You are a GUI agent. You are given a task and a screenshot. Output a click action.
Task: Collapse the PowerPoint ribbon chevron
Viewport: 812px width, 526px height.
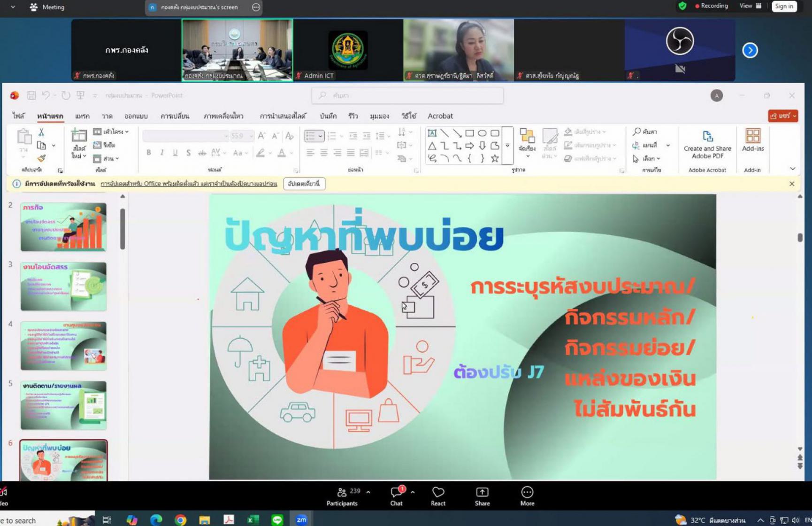(x=792, y=169)
